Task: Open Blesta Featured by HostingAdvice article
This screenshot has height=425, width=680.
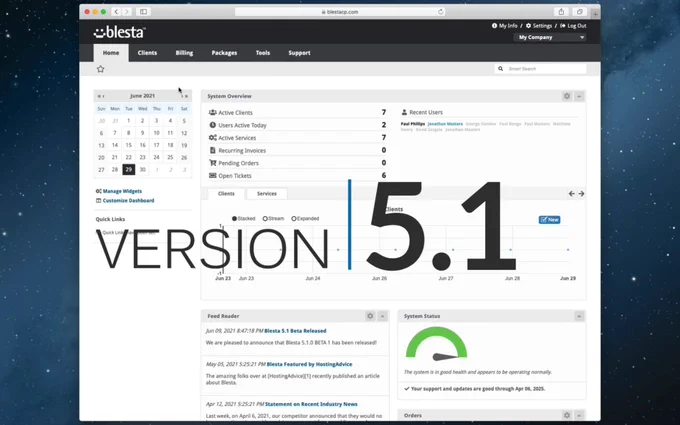Action: tap(309, 364)
